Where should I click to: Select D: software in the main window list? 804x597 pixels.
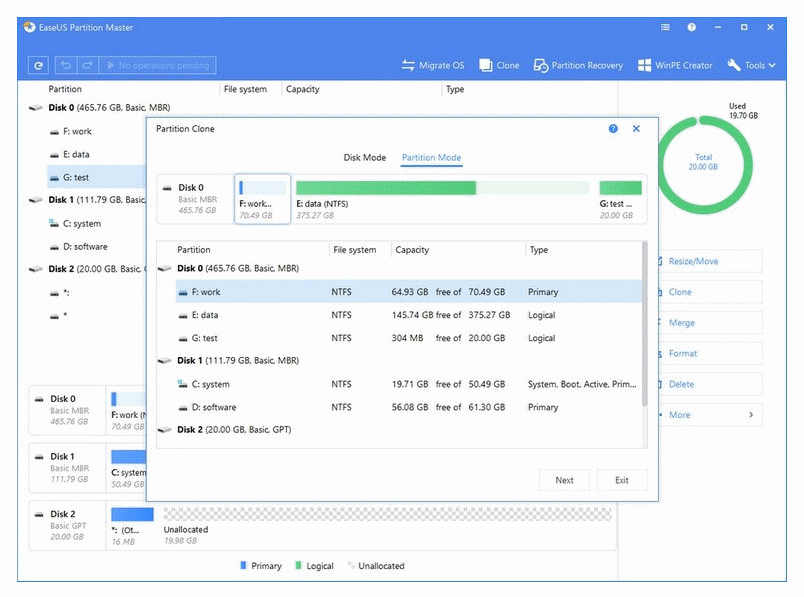(x=85, y=247)
